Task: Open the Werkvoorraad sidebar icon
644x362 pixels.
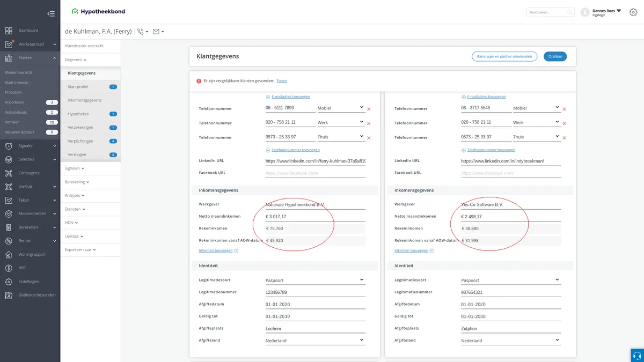Action: (9, 45)
